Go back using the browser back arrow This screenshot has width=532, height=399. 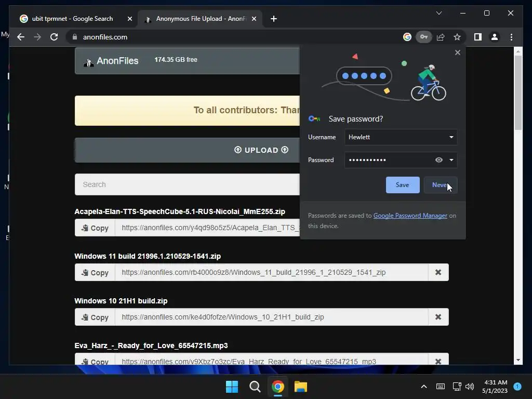tap(21, 37)
